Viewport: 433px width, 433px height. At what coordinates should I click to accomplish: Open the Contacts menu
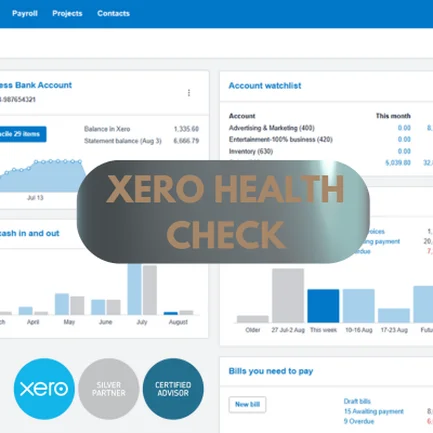pyautogui.click(x=113, y=14)
